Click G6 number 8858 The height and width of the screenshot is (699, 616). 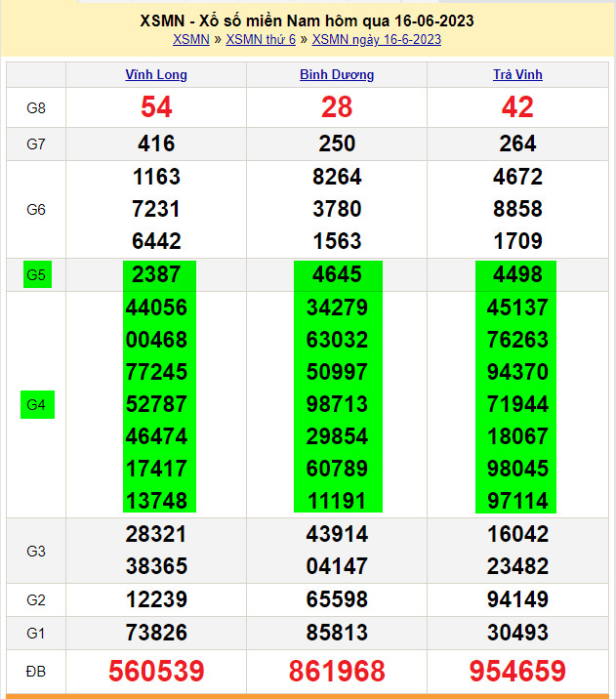(517, 209)
